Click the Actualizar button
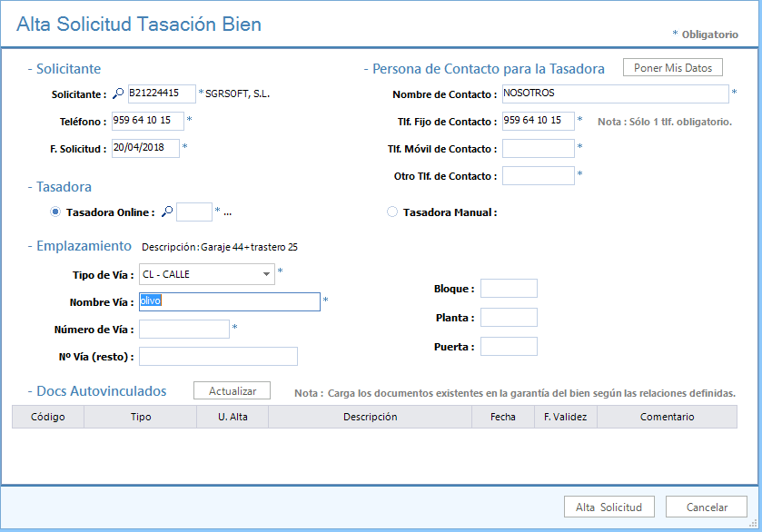Screen dimensions: 762x532 [232, 390]
